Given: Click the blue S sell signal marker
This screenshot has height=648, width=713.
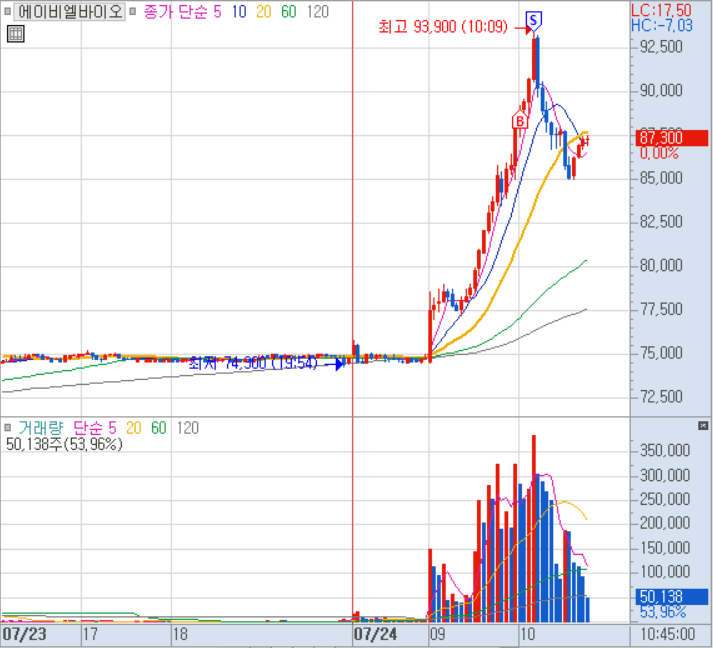Looking at the screenshot, I should point(534,19).
